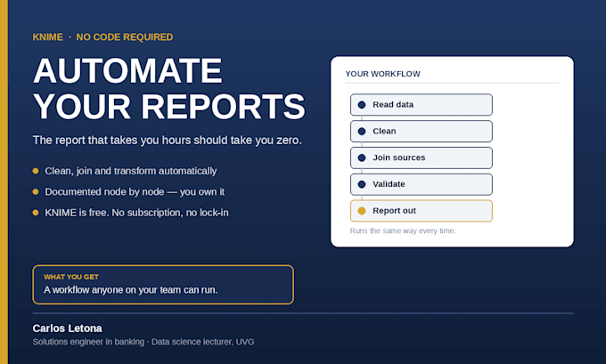Click the gold bullet before Clean, join and transform

point(36,171)
